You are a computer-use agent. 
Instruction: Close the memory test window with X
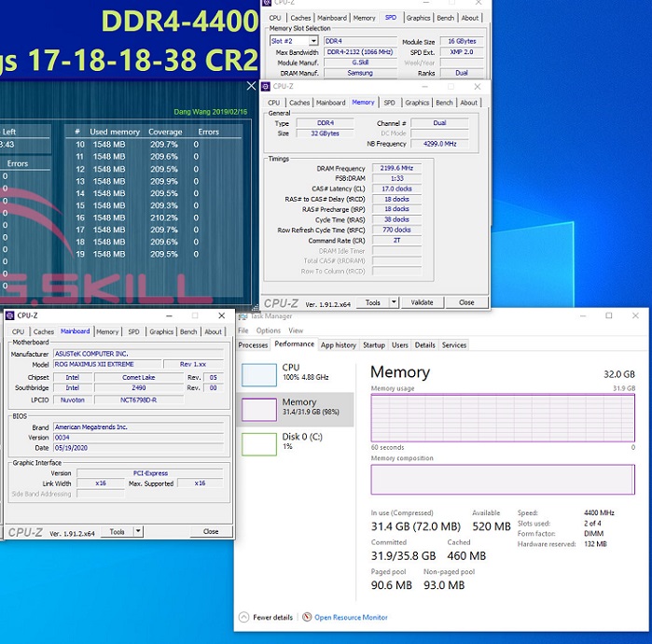[251, 86]
